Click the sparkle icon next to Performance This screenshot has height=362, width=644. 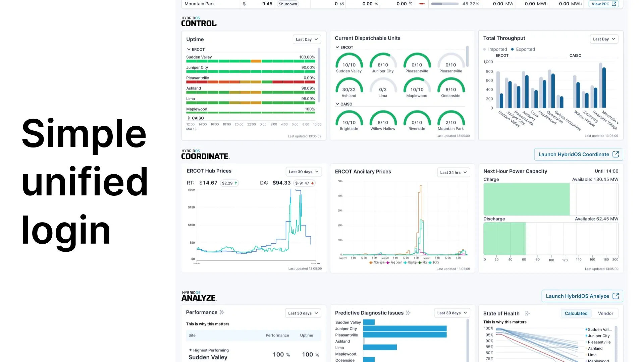tap(222, 312)
